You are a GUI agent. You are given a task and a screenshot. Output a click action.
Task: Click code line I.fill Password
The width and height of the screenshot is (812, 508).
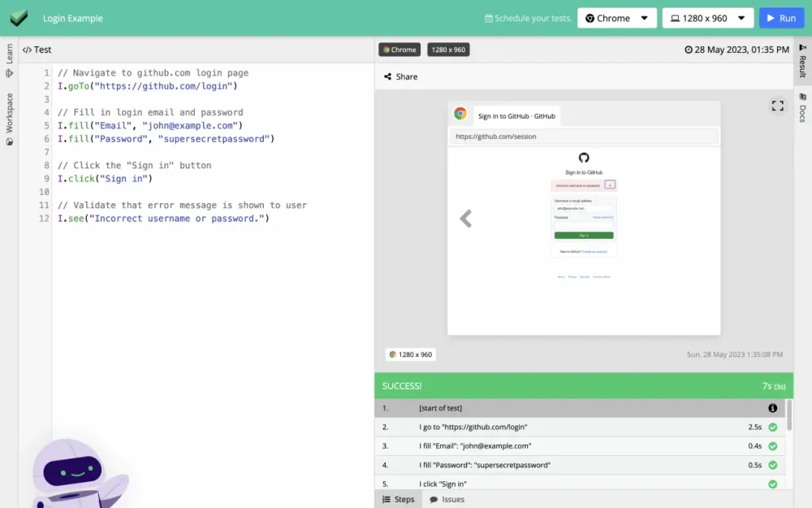[166, 139]
